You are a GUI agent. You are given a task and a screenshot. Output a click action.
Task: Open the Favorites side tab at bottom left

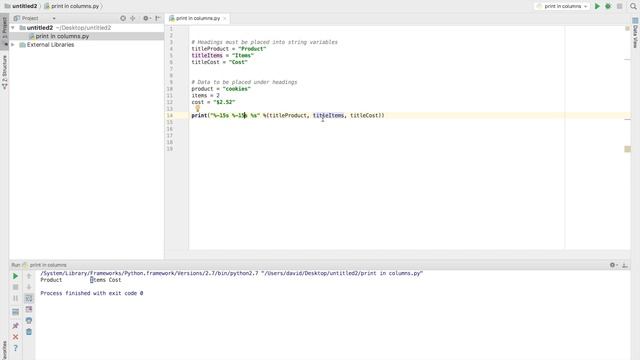pyautogui.click(x=4, y=350)
